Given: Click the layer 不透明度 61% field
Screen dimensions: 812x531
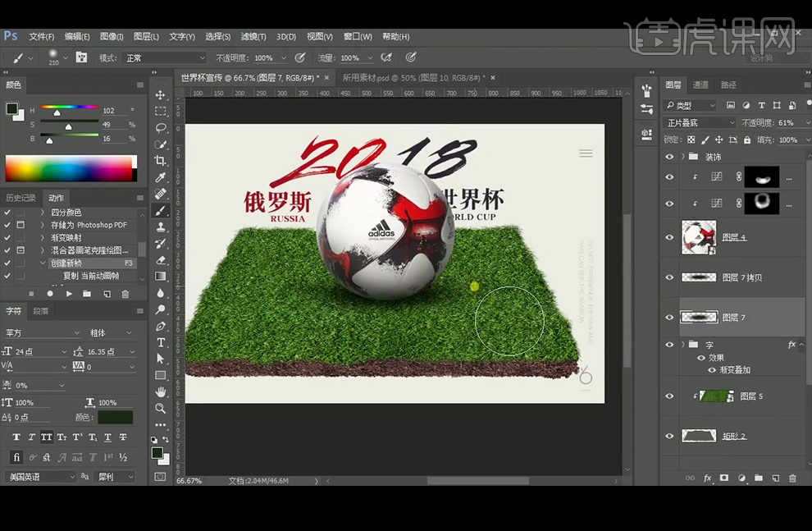Looking at the screenshot, I should pos(787,123).
